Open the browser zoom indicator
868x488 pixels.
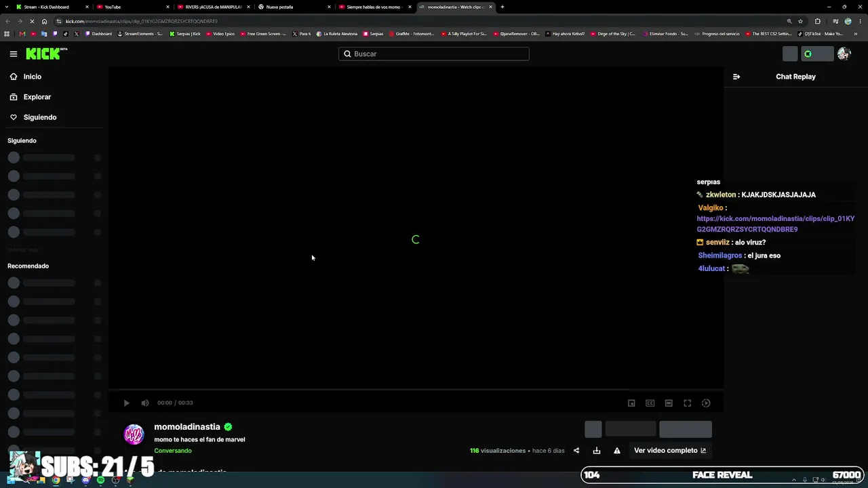(789, 21)
